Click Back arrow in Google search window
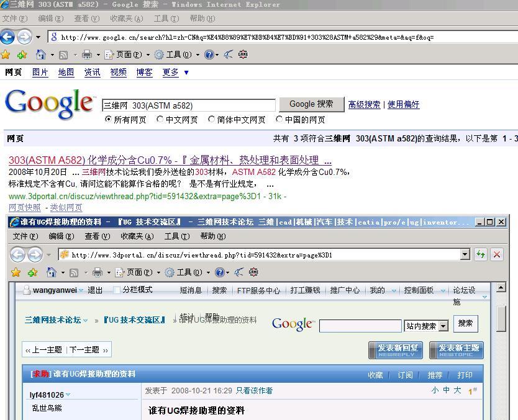This screenshot has height=420, width=518. pos(7,37)
